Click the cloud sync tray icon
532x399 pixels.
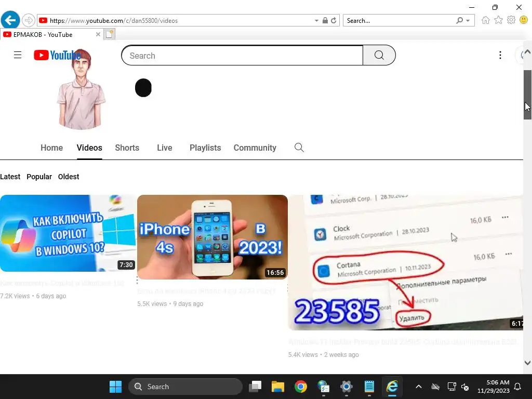[x=435, y=387]
